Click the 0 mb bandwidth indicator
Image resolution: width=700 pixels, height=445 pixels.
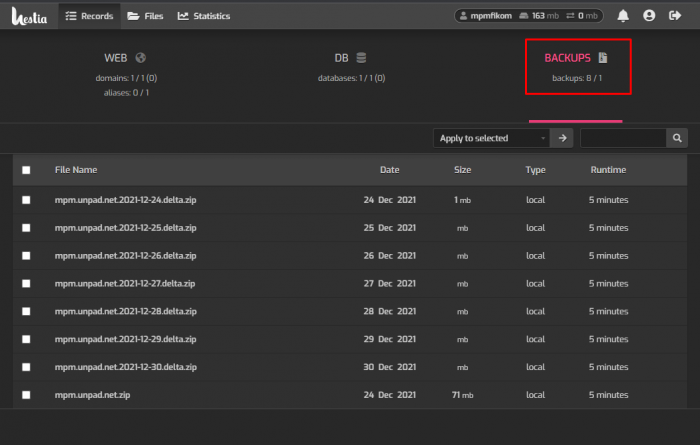pyautogui.click(x=582, y=16)
